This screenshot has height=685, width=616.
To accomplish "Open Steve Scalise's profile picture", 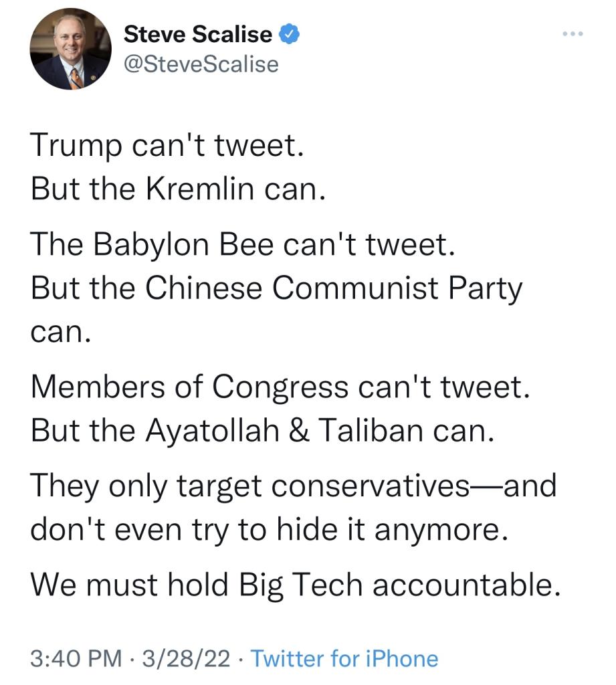I will (x=70, y=50).
